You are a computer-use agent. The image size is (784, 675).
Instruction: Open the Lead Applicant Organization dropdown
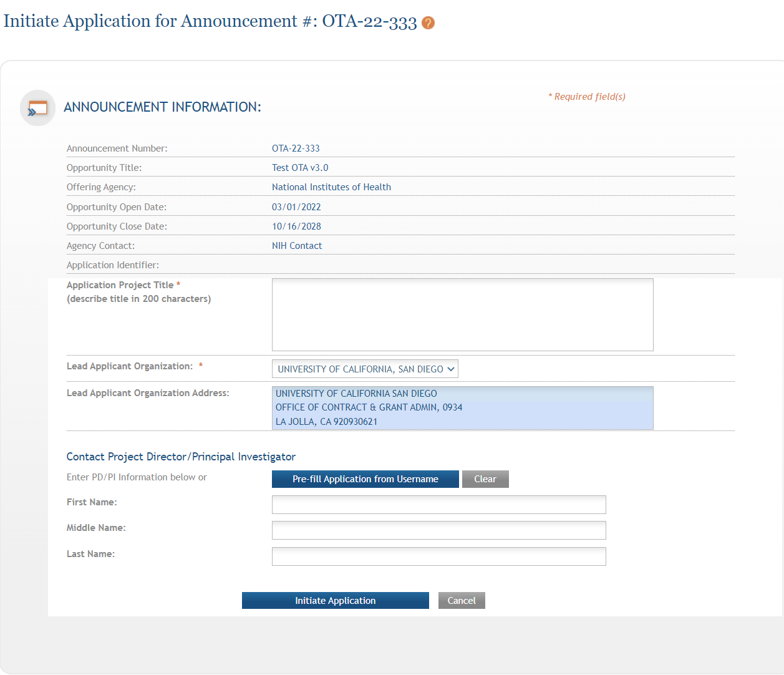[x=365, y=369]
